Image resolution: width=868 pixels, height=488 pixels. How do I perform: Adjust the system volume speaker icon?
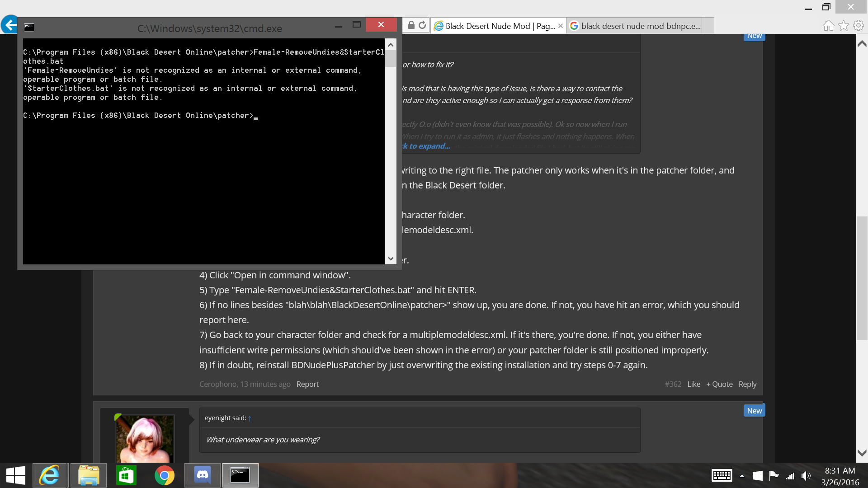(806, 476)
